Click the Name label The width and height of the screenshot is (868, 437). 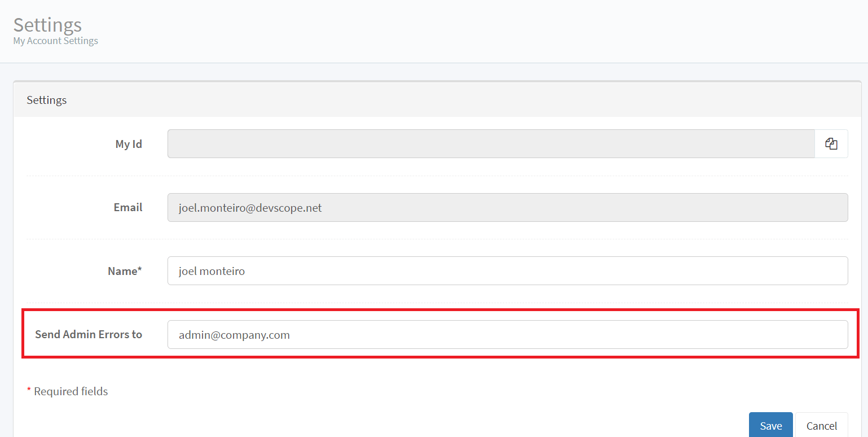(x=124, y=270)
